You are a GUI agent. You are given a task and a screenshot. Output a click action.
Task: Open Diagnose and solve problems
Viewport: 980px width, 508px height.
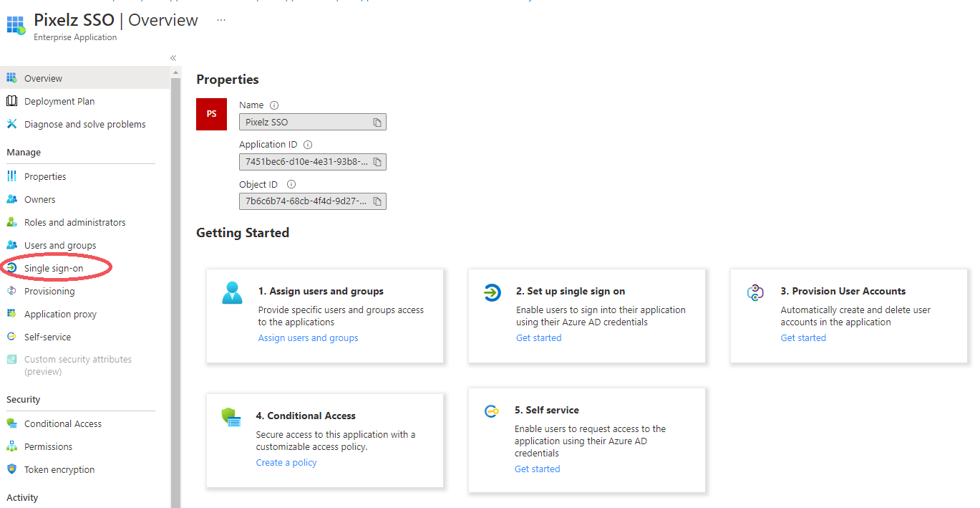point(85,124)
